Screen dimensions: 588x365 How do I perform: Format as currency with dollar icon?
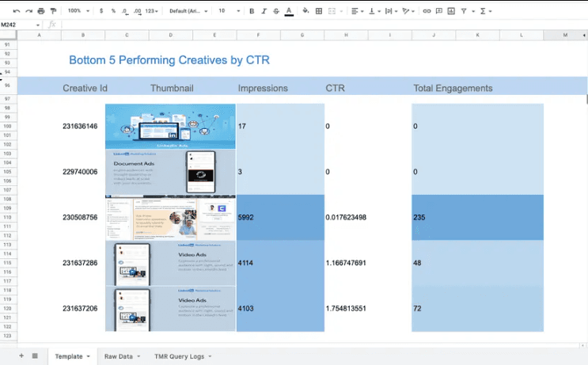click(x=101, y=11)
